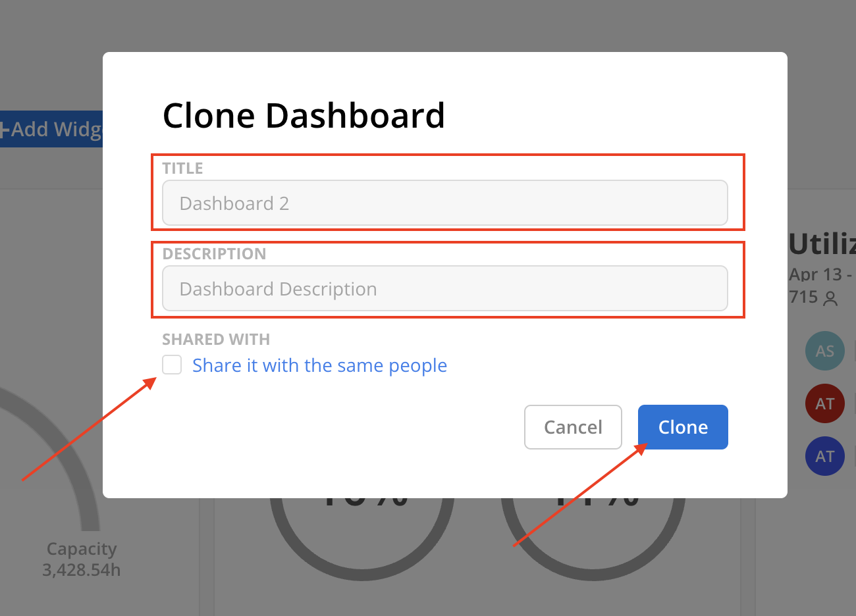Click the 'Share it with the same people' link text
Image resolution: width=856 pixels, height=616 pixels.
tap(319, 365)
